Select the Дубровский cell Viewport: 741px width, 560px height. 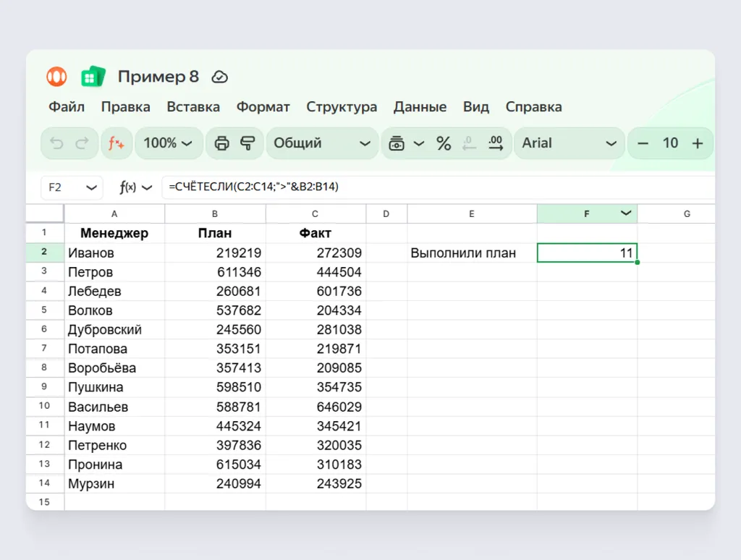[114, 329]
